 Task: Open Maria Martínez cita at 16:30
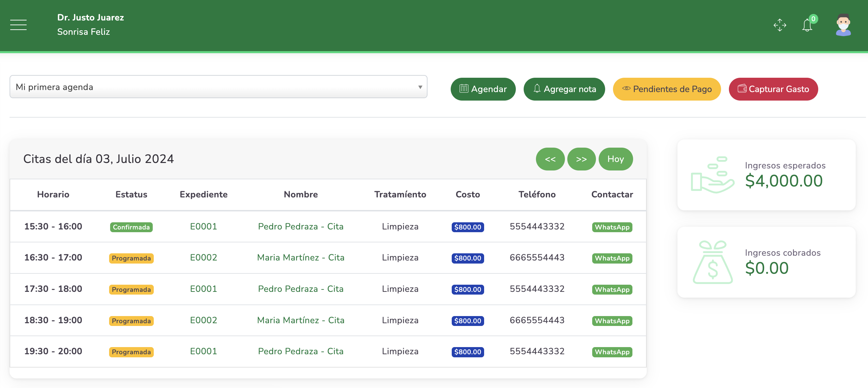click(x=300, y=257)
